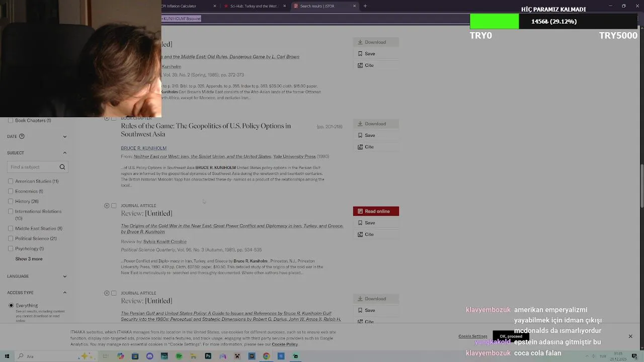This screenshot has height=362, width=644.
Task: Remove the Persian Gulf review result (x icon)
Action: pos(107,293)
